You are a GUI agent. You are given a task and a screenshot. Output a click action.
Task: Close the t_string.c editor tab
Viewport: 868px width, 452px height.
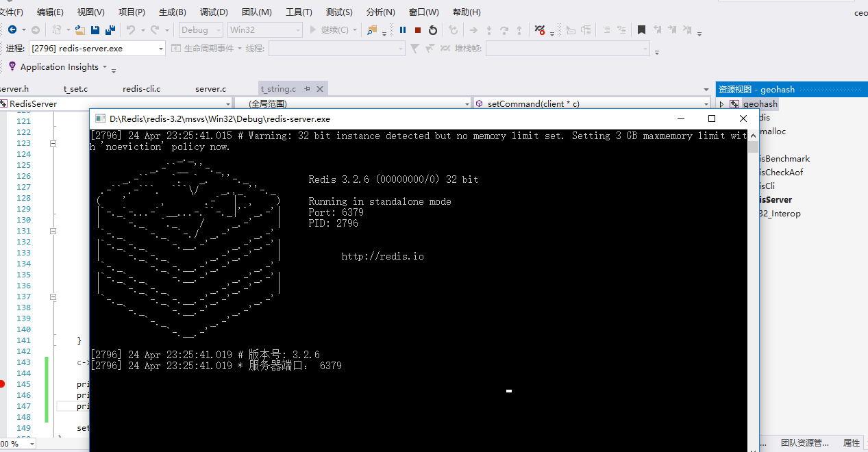320,89
